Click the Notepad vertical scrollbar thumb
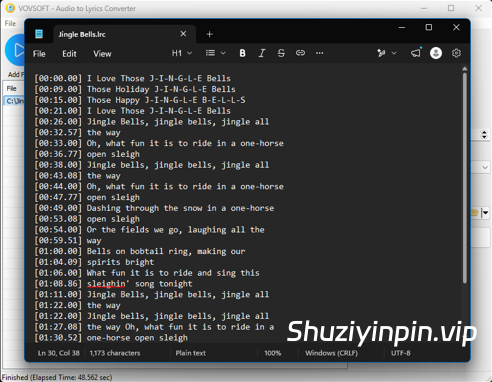 [465, 178]
